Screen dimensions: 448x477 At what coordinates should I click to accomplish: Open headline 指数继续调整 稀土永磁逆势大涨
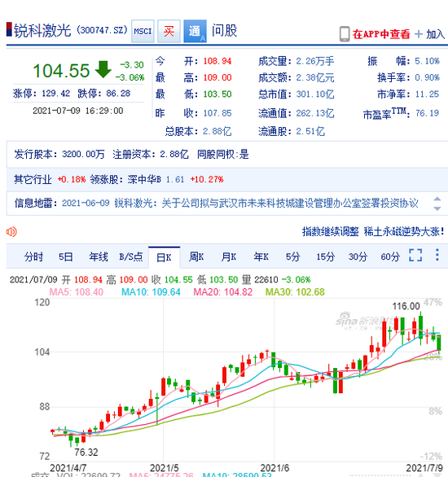373,232
